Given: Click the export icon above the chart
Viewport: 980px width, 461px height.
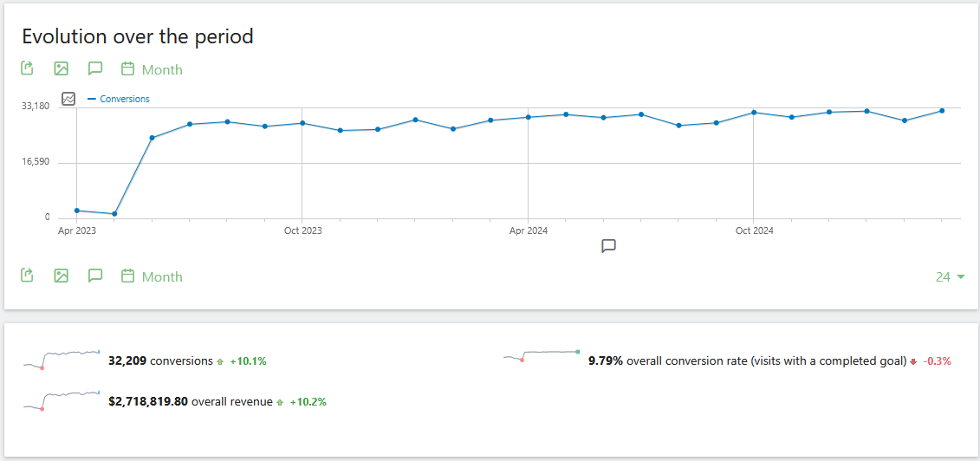Looking at the screenshot, I should pos(27,68).
